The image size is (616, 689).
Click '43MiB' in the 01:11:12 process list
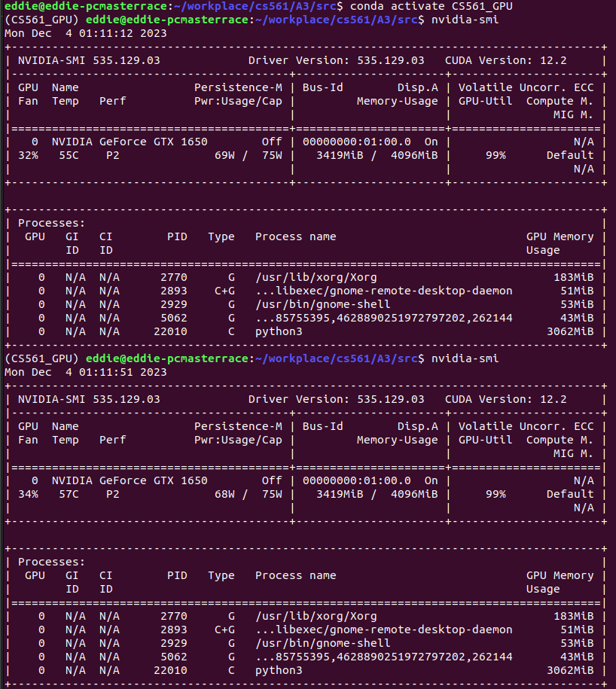pyautogui.click(x=577, y=318)
